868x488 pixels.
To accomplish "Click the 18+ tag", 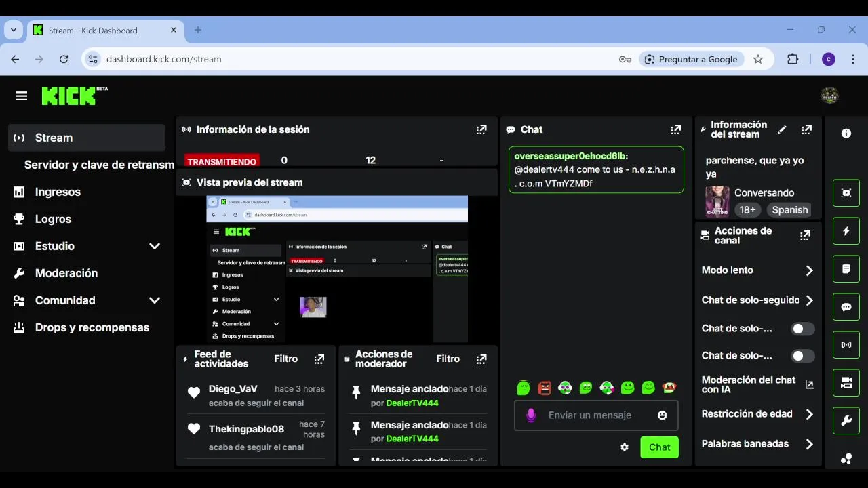I will click(747, 210).
